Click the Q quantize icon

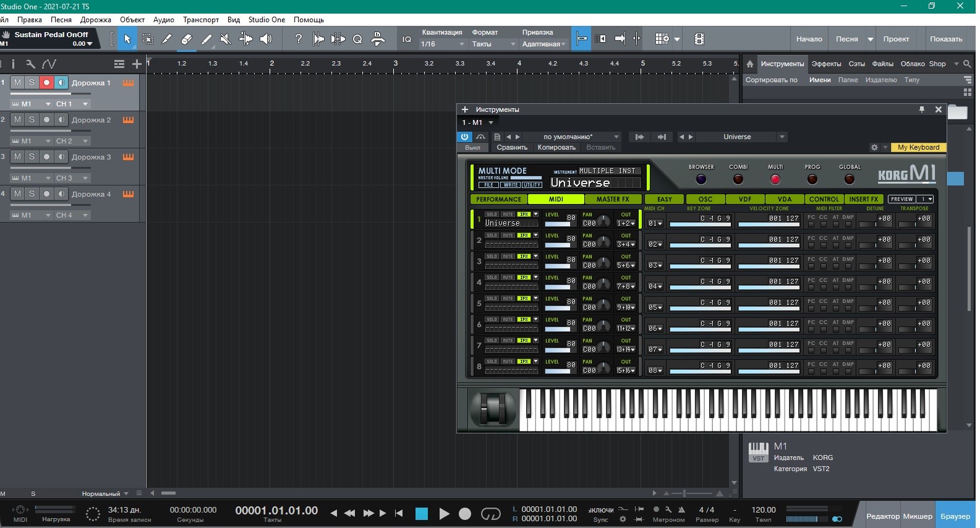click(x=357, y=39)
